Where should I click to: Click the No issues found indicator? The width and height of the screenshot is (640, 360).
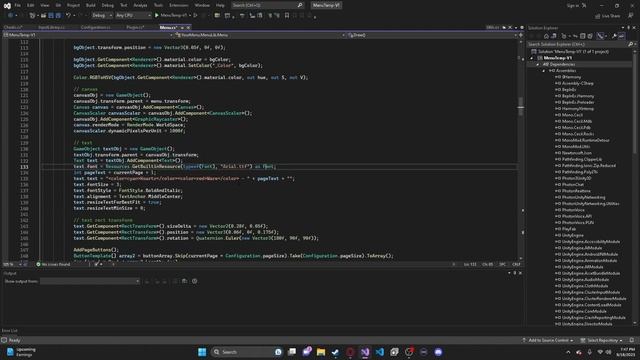coord(53,264)
